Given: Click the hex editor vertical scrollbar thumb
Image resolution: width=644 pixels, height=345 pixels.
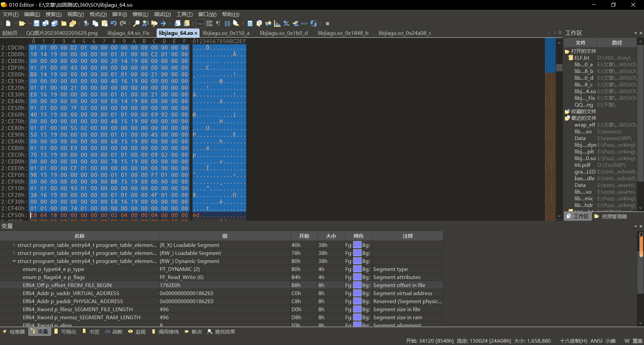Looking at the screenshot, I should (x=559, y=67).
